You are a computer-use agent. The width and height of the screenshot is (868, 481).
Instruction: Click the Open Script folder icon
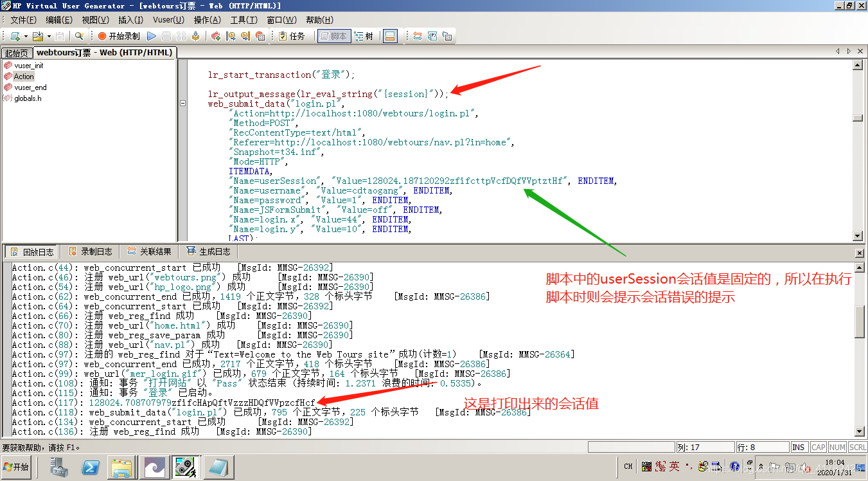[x=38, y=36]
